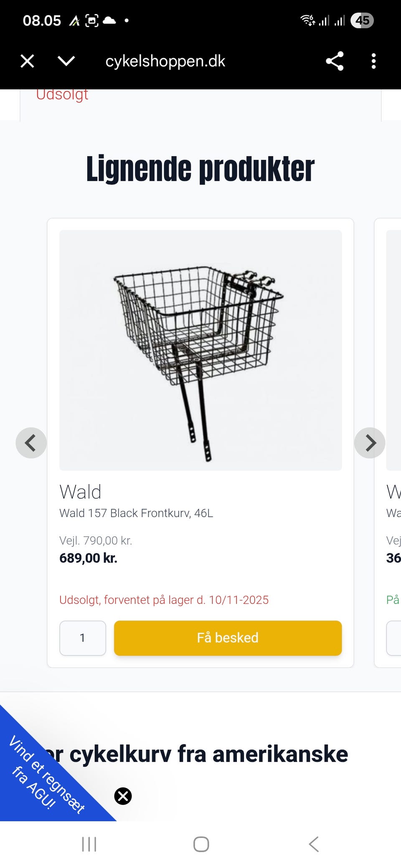401x868 pixels.
Task: Tap the Wi-Fi status icon
Action: (308, 20)
